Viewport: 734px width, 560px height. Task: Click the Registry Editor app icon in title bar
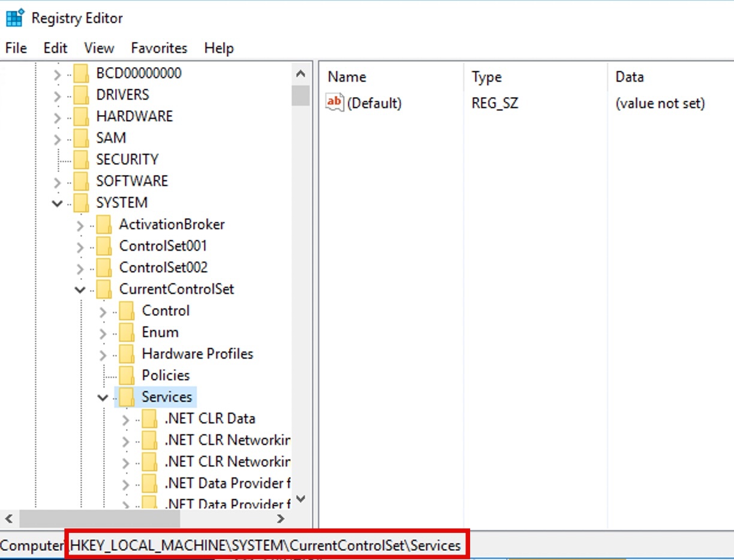pyautogui.click(x=15, y=18)
